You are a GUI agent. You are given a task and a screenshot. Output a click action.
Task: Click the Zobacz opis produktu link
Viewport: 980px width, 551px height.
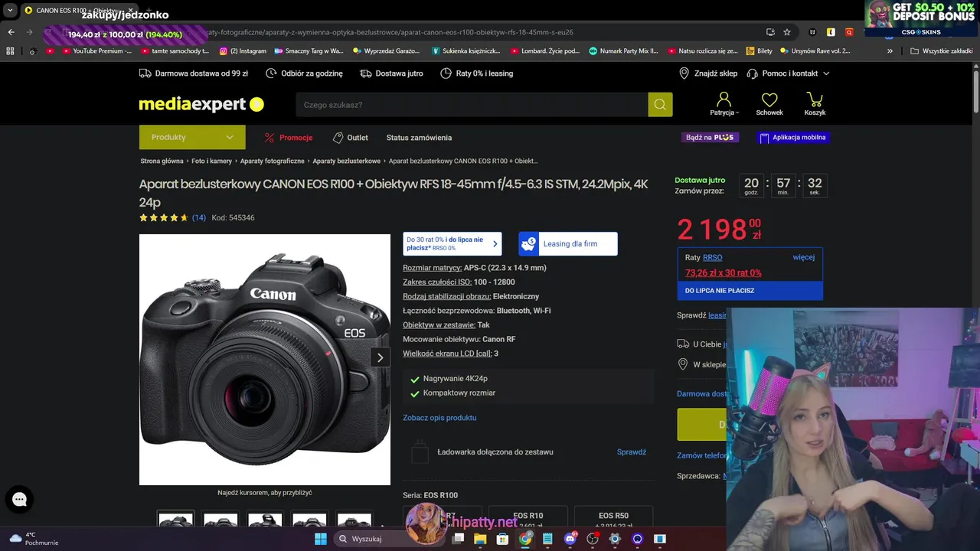439,418
